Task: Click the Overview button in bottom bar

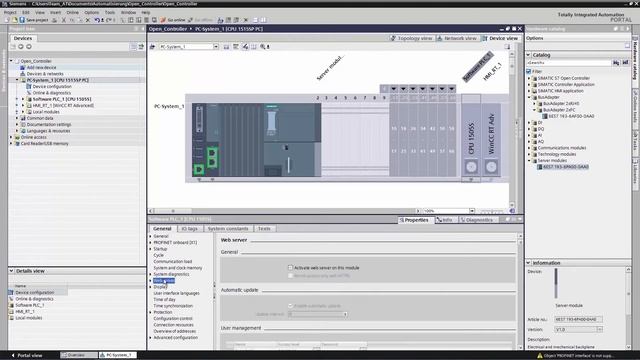Action: click(x=79, y=355)
